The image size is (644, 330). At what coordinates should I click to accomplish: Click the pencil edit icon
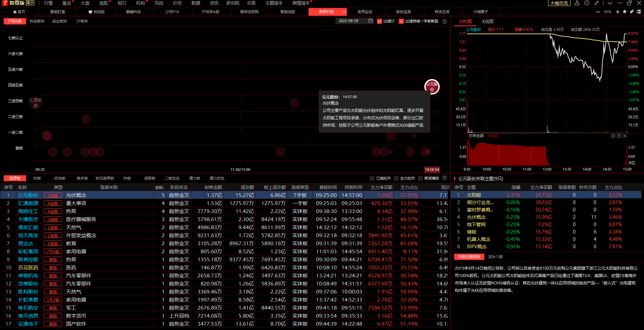point(632,12)
